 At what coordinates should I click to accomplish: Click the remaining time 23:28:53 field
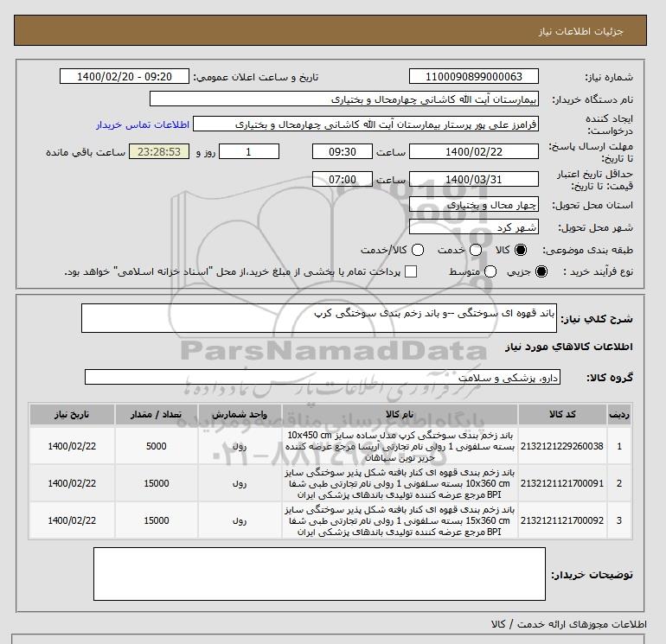coord(159,151)
